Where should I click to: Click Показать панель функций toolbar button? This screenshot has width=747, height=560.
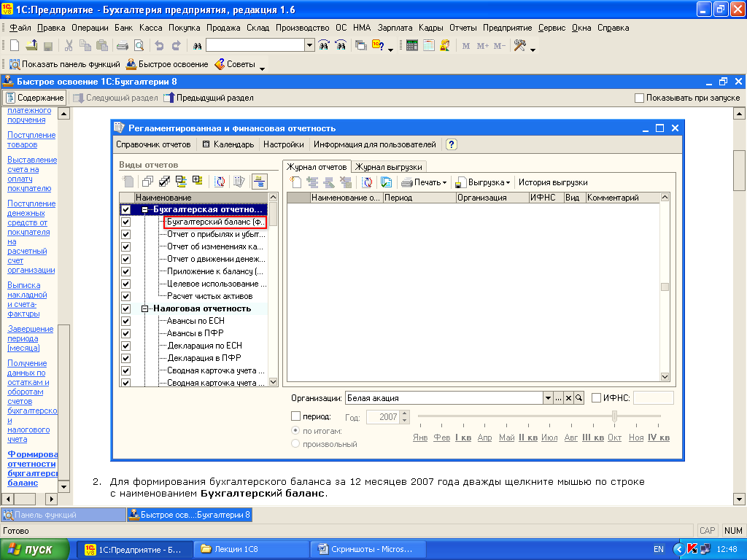coord(65,64)
